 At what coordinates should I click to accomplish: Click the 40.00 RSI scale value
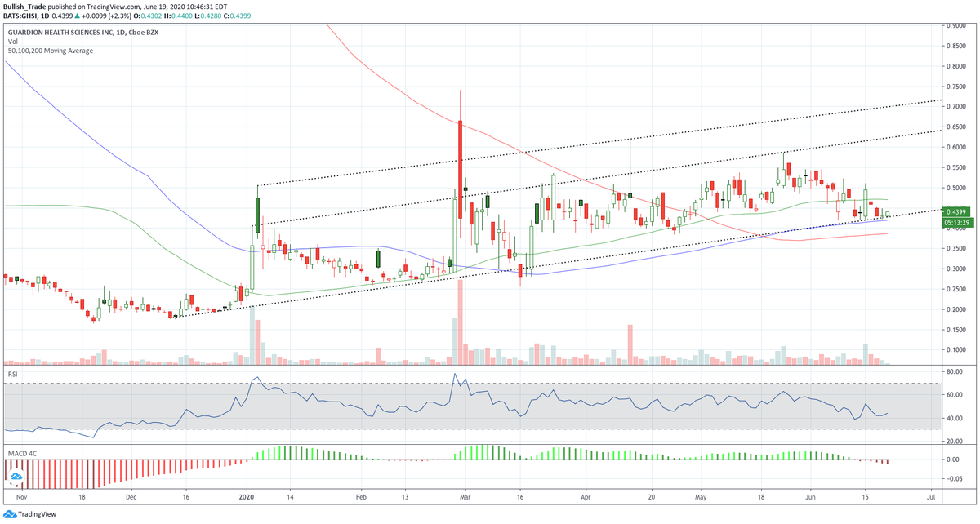954,419
